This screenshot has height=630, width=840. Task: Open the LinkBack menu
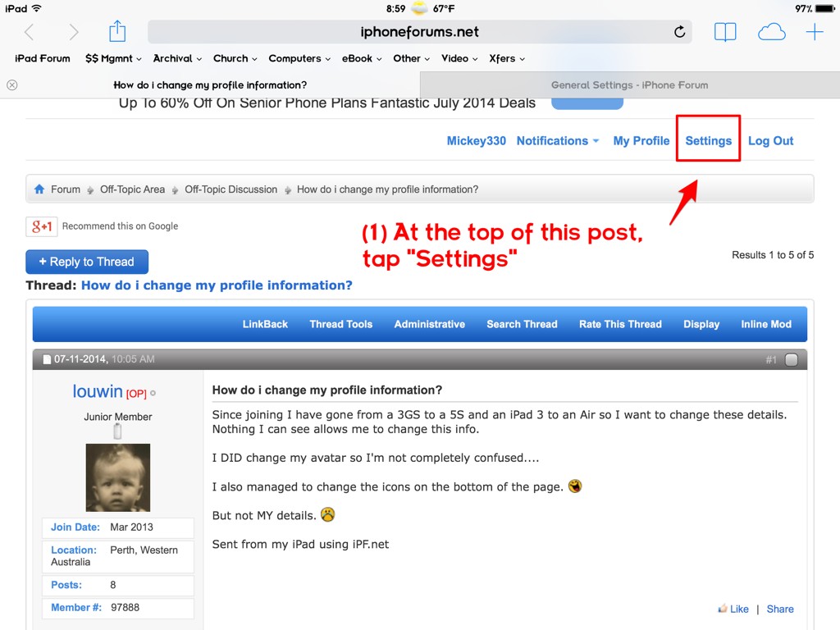coord(265,324)
